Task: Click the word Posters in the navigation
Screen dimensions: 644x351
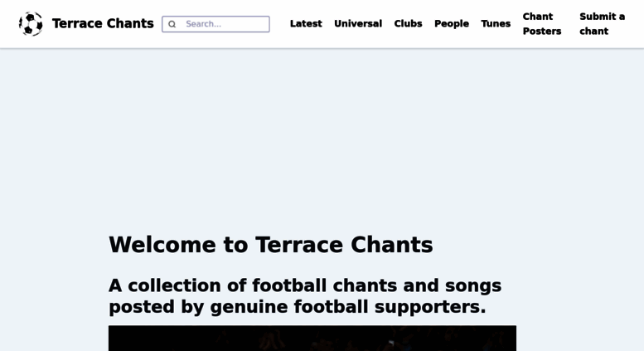Action: [542, 32]
